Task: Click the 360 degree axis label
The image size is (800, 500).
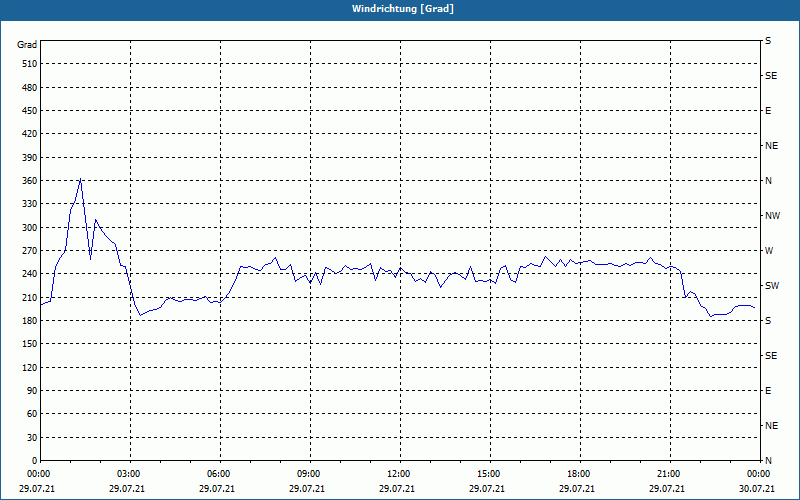Action: (30, 181)
